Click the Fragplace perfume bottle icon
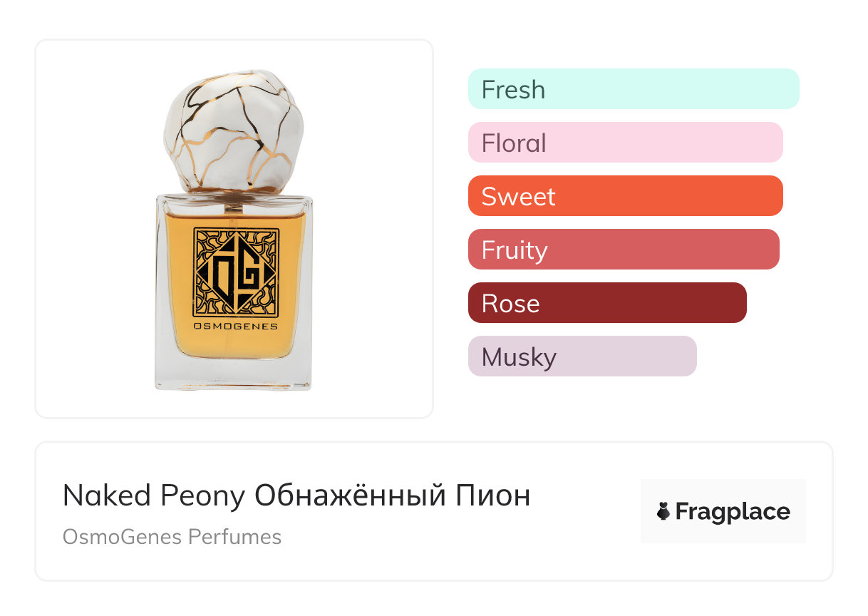 tap(663, 511)
